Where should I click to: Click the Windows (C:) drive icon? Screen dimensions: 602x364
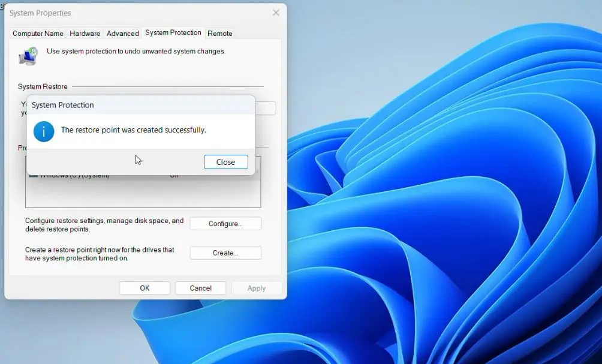(34, 175)
